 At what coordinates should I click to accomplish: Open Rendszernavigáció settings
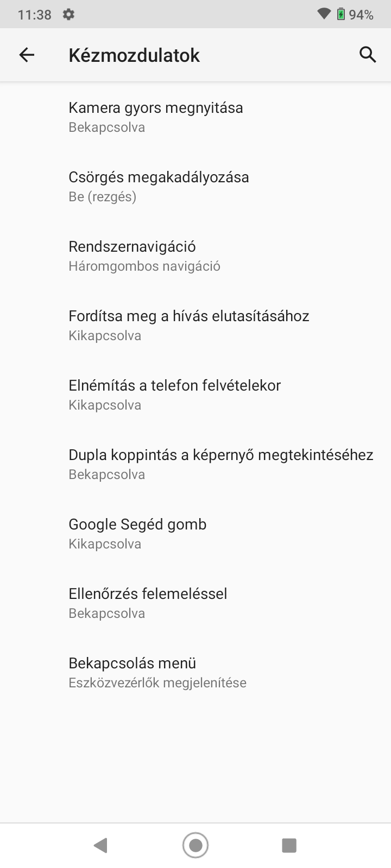point(195,256)
